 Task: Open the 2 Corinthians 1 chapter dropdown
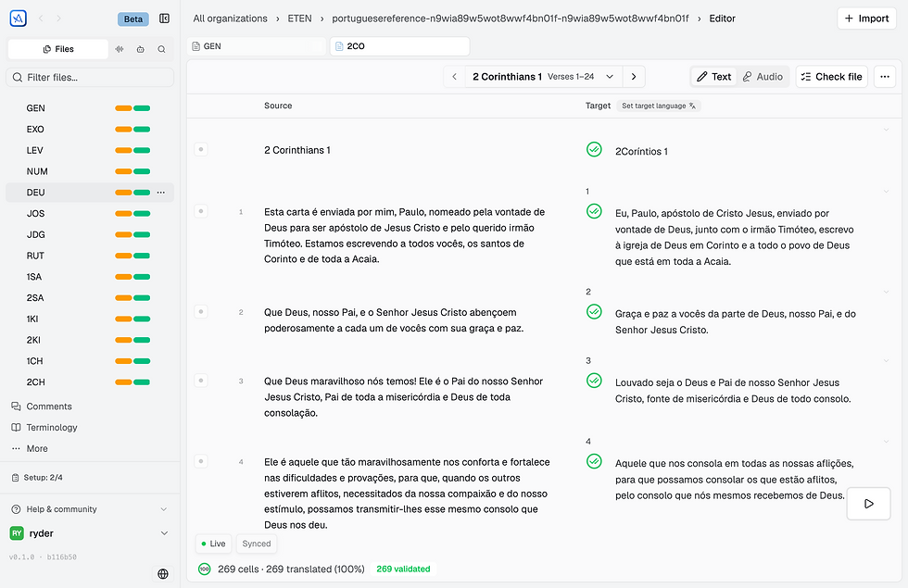543,76
